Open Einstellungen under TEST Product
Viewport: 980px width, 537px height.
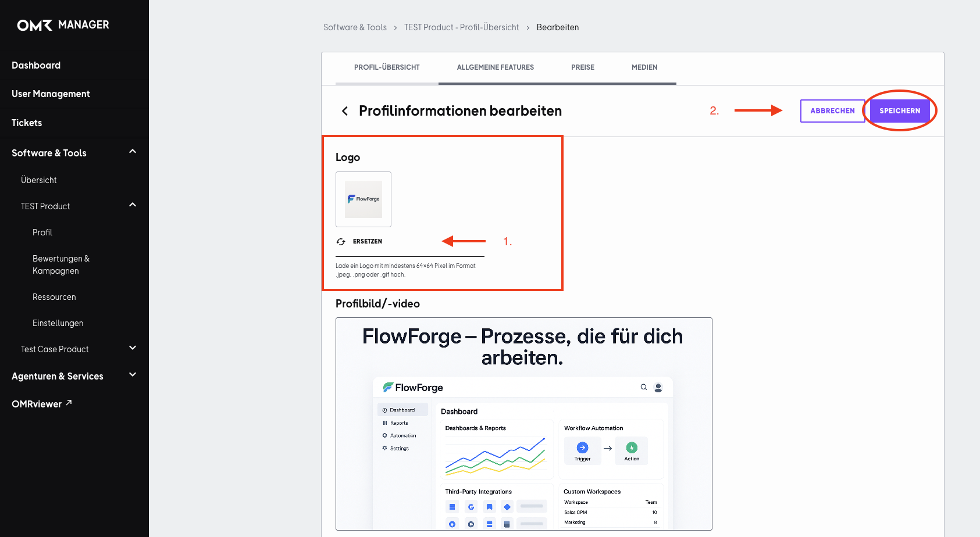[x=58, y=323]
